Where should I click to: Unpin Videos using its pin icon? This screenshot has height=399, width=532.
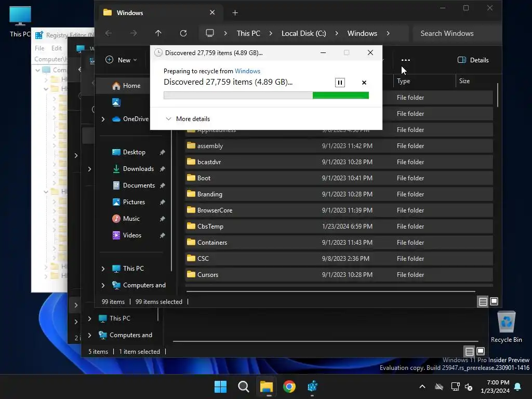163,235
